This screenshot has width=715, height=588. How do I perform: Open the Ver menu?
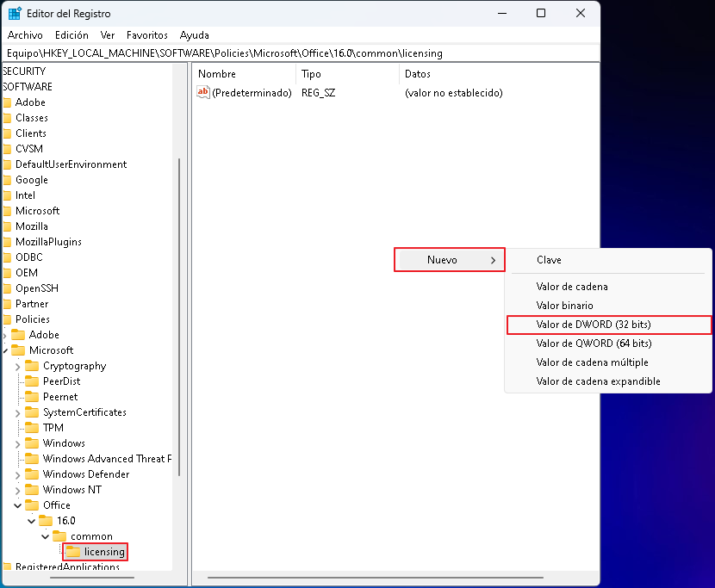coord(108,35)
